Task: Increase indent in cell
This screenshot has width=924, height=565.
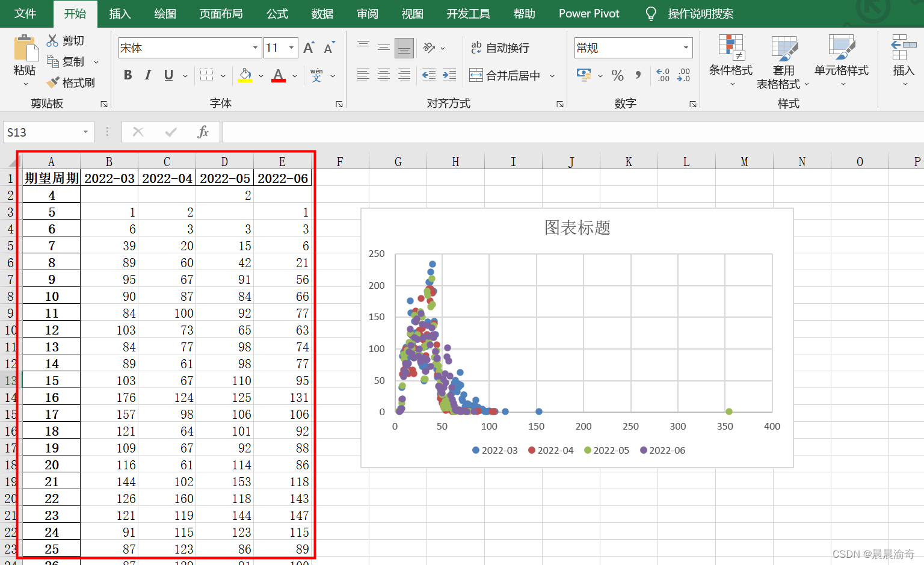Action: tap(449, 75)
